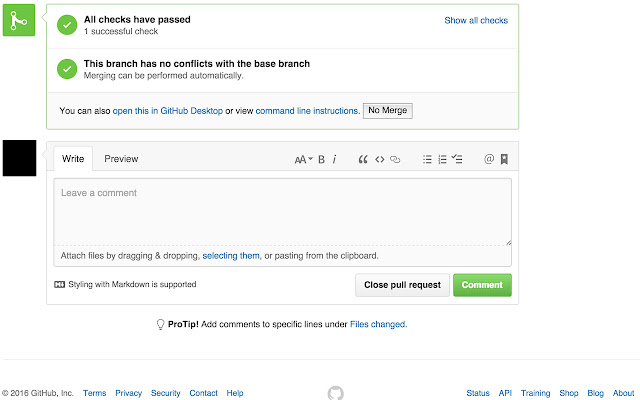Viewport: 640px width, 400px height.
Task: Expand Show all checks
Action: coord(476,20)
